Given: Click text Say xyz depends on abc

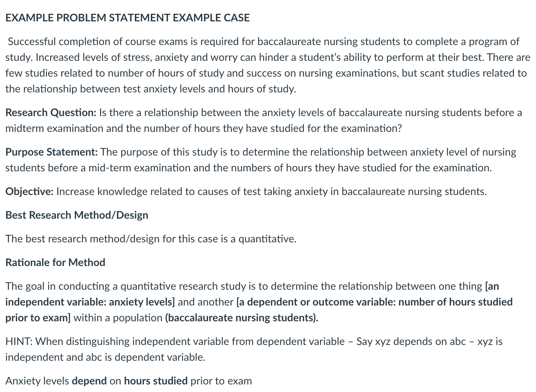Looking at the screenshot, I should point(411,342).
